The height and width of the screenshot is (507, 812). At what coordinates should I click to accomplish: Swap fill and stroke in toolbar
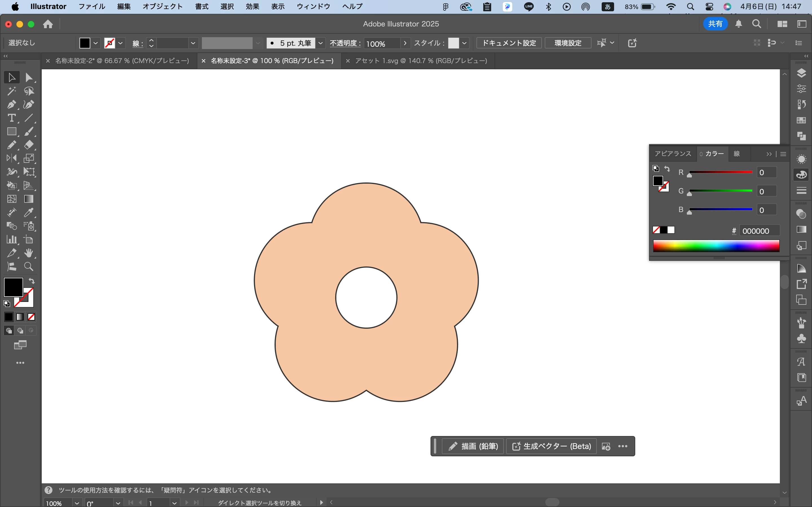coord(32,281)
